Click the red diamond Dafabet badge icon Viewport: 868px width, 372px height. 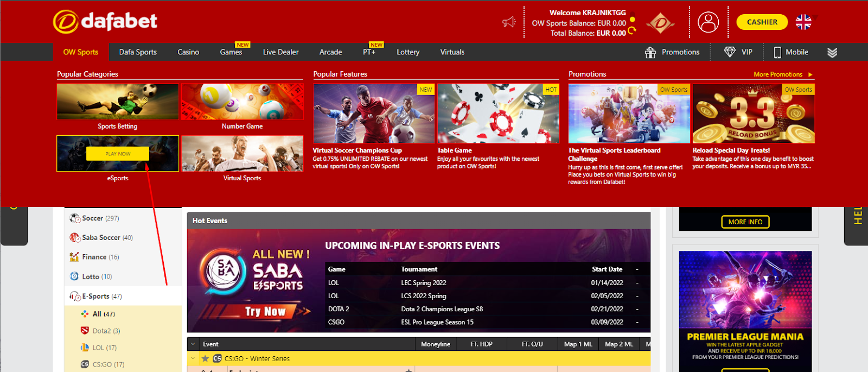click(x=660, y=23)
